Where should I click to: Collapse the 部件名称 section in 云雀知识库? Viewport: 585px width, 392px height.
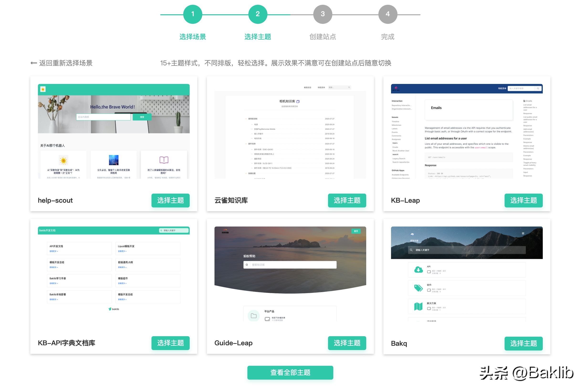coord(246,144)
